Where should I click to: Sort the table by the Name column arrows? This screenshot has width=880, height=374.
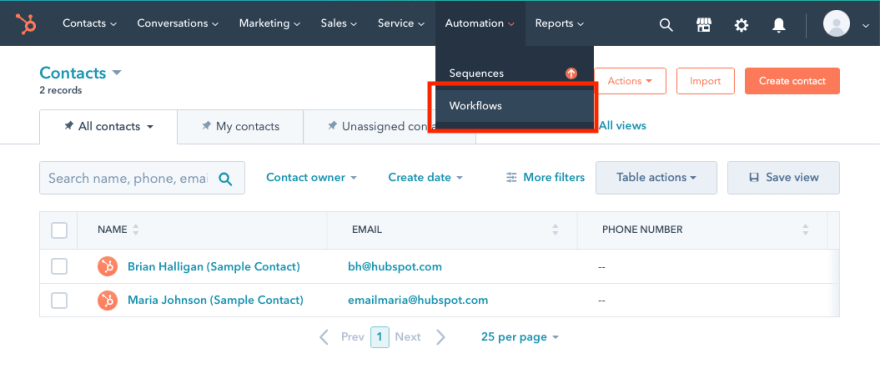click(135, 230)
